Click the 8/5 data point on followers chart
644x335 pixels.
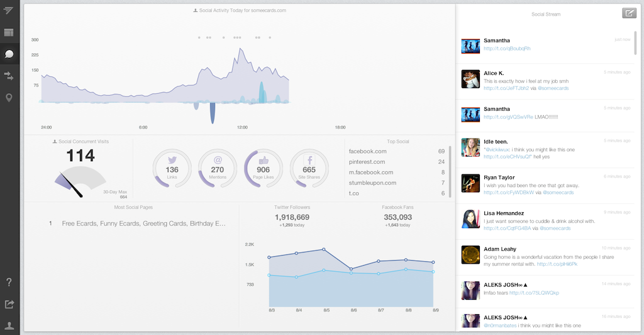pos(324,249)
